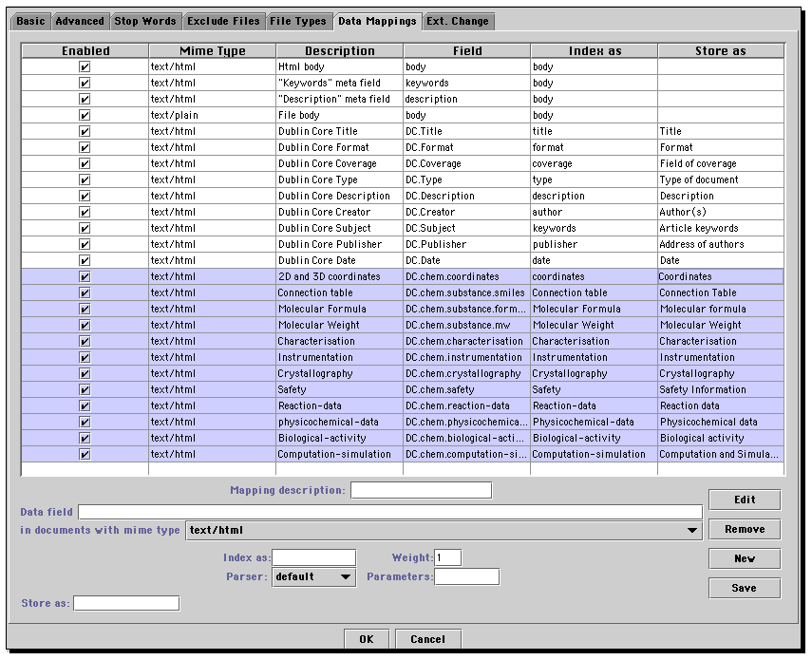This screenshot has width=812, height=660.
Task: Open the Stop Words tab
Action: point(145,21)
